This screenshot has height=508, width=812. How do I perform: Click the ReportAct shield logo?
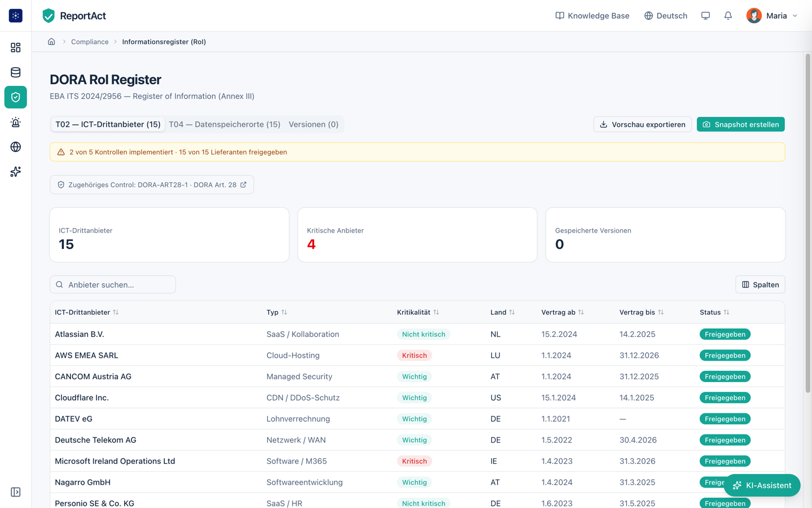click(48, 16)
